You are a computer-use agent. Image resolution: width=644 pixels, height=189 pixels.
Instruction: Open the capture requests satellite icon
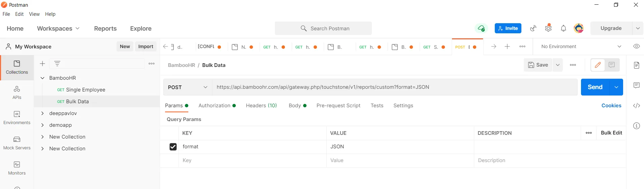533,29
